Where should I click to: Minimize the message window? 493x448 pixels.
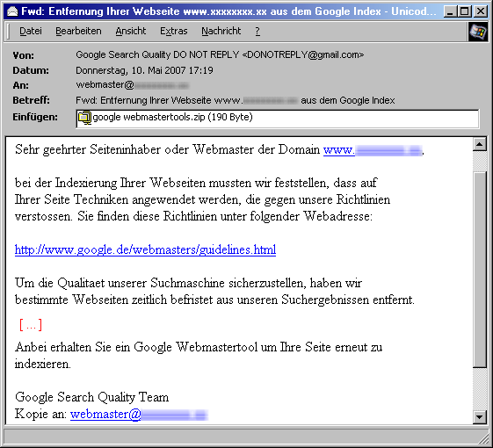click(x=450, y=11)
